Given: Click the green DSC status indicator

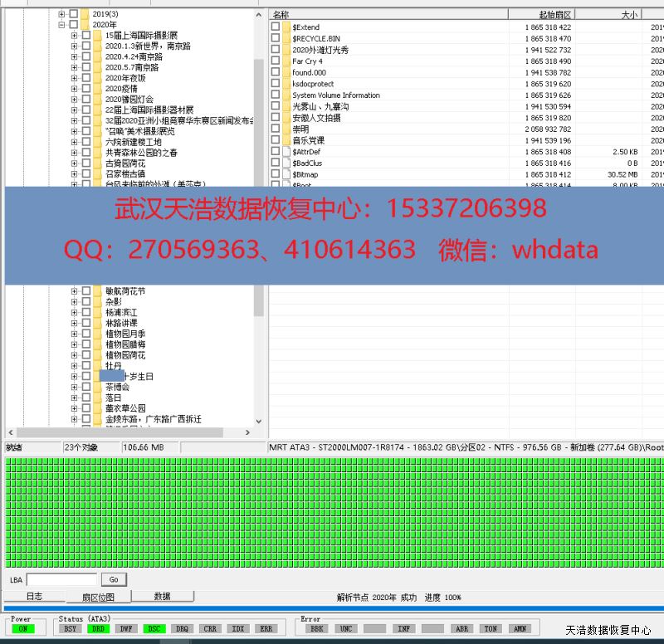Looking at the screenshot, I should tap(154, 628).
